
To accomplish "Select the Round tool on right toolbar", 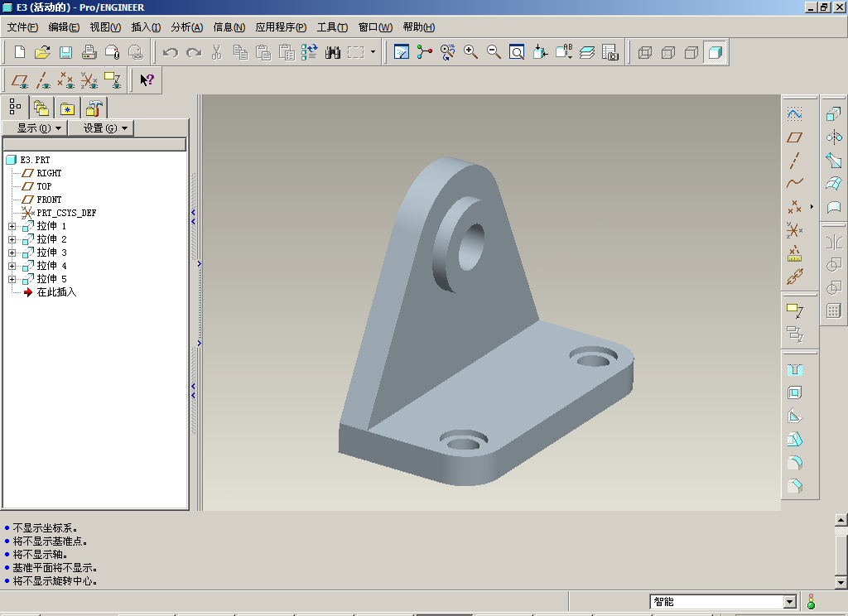I will pos(794,462).
